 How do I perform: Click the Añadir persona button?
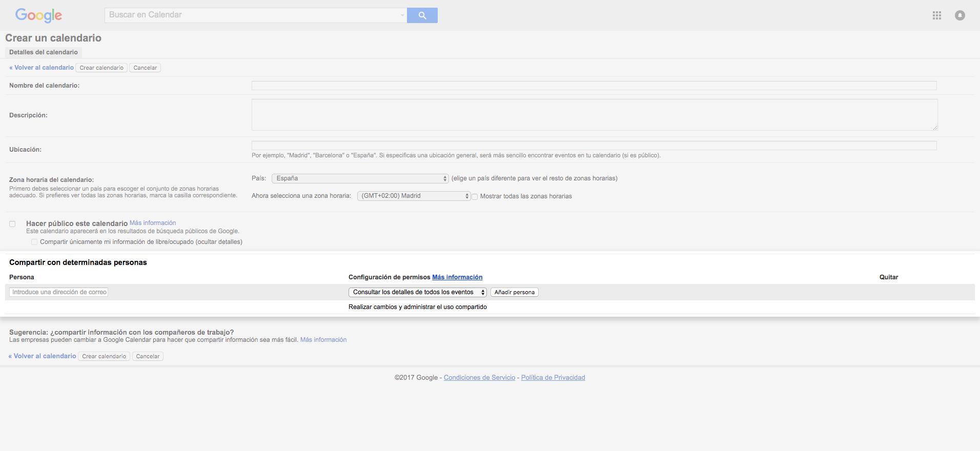click(515, 292)
